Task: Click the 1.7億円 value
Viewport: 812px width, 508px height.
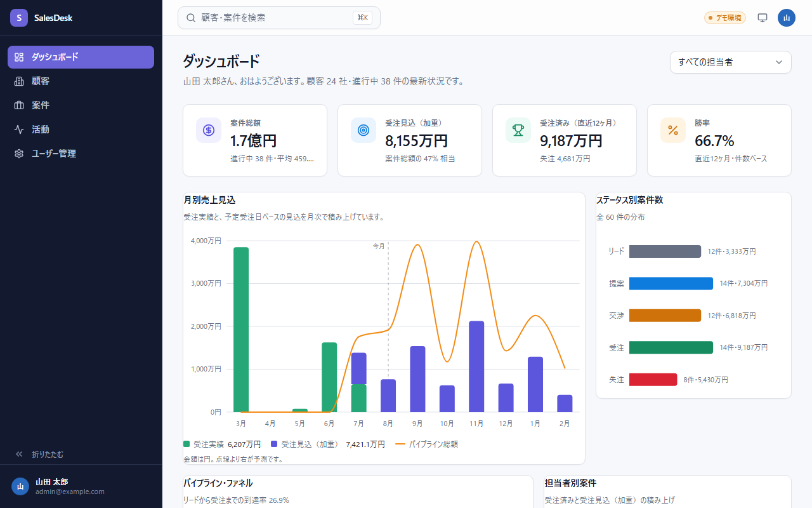Action: coord(253,141)
